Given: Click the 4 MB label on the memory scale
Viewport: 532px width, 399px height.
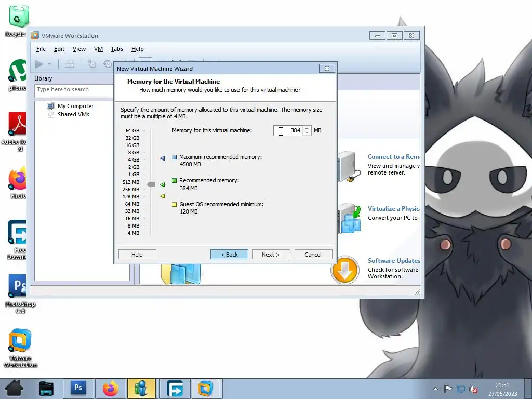Looking at the screenshot, I should 134,233.
